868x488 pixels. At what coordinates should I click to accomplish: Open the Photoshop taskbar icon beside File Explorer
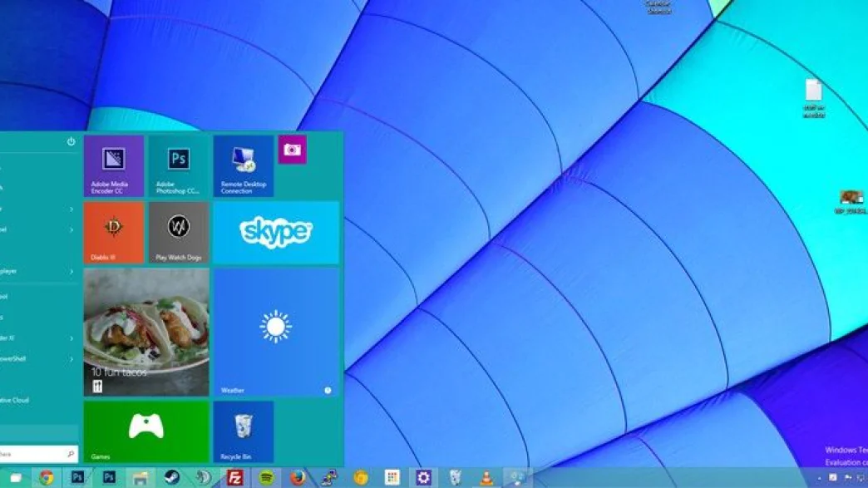coord(109,477)
